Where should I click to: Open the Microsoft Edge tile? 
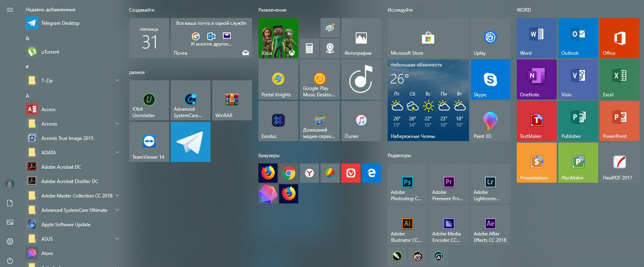click(x=371, y=173)
